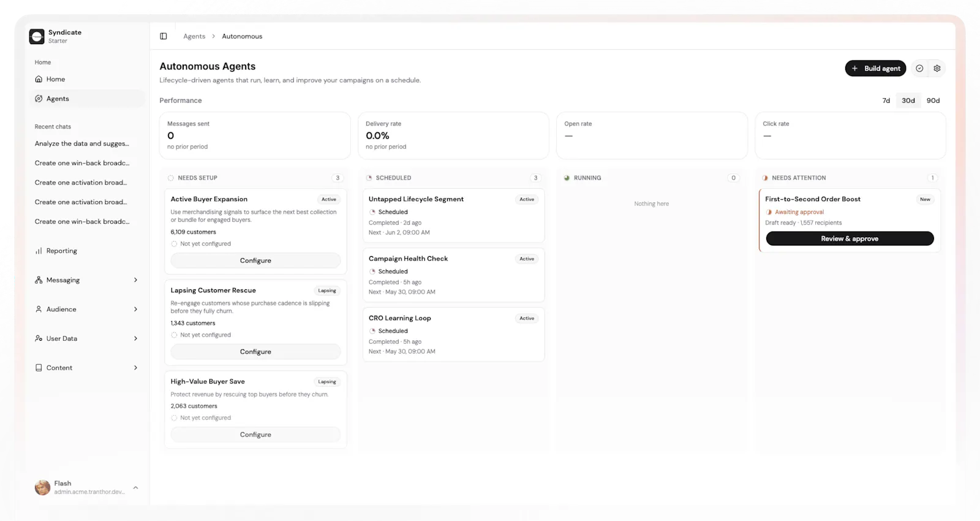Screen dimensions: 980x521
Task: Configure the High-Value Buyer Save agent
Action: [255, 435]
